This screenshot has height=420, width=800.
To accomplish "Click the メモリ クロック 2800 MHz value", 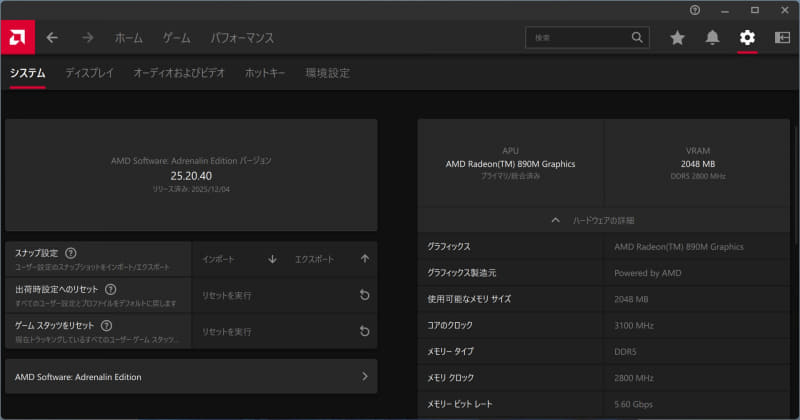I will pyautogui.click(x=634, y=378).
